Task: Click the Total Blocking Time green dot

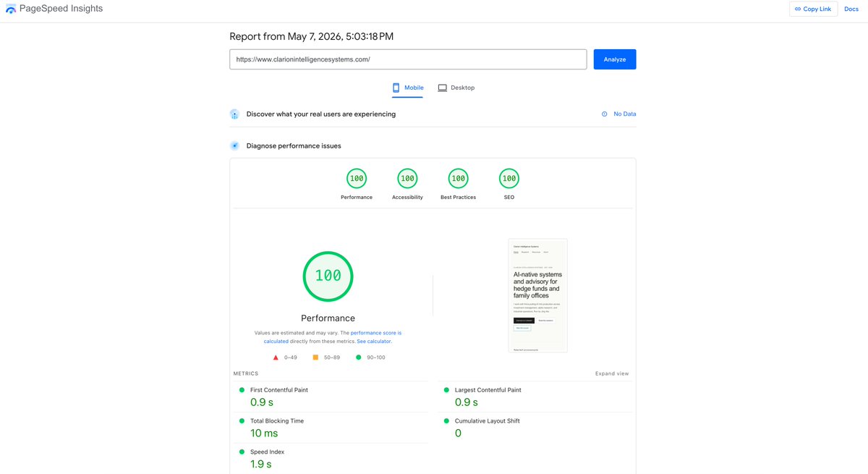Action: tap(242, 421)
